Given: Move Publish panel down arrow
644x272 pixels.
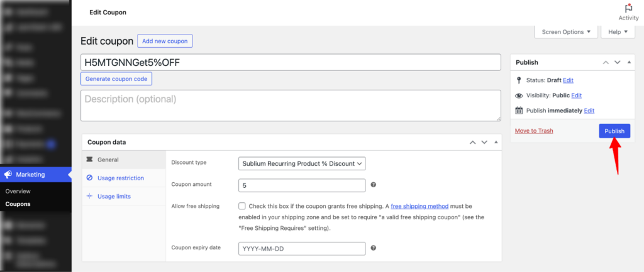Looking at the screenshot, I should tap(617, 62).
